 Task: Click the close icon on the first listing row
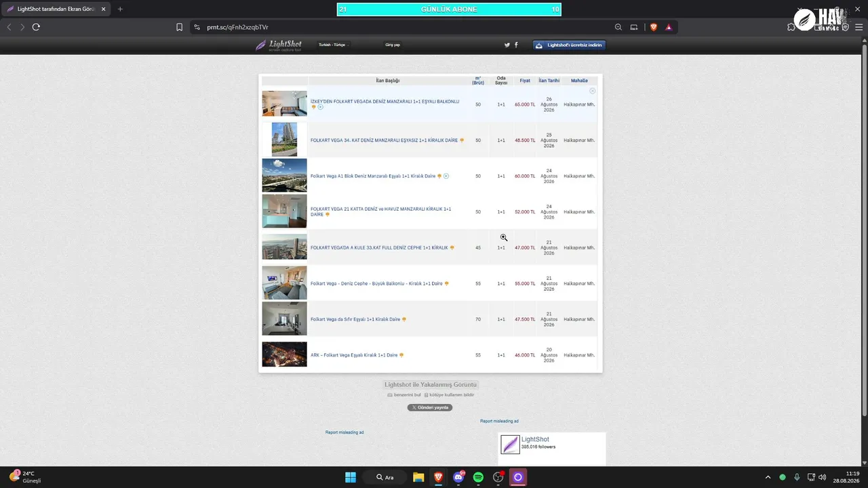click(x=592, y=91)
